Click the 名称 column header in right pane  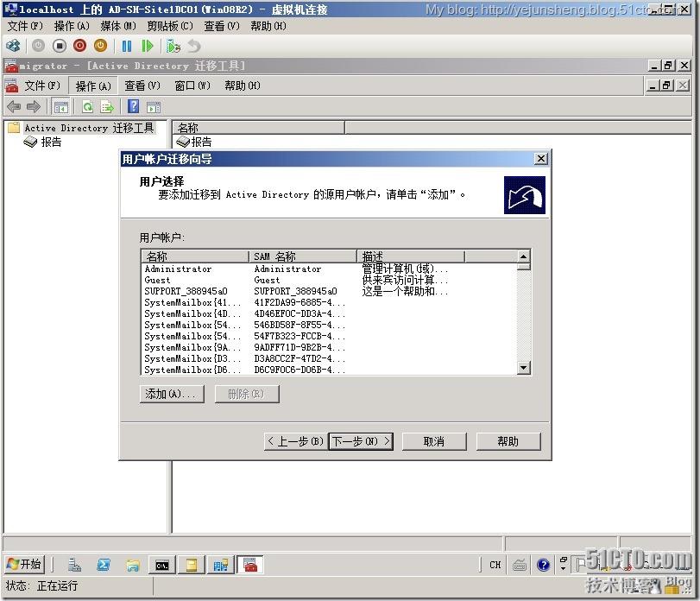pos(259,128)
